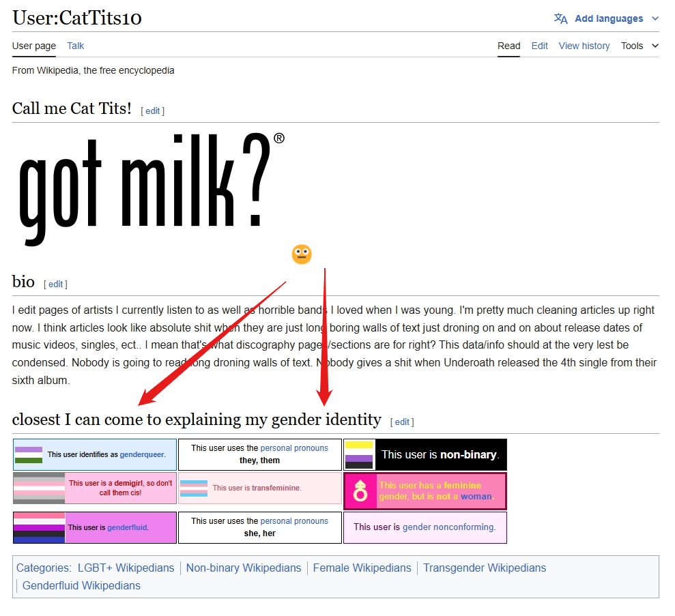The image size is (675, 616).
Task: Click the feminine gender symbol icon
Action: coord(360,490)
